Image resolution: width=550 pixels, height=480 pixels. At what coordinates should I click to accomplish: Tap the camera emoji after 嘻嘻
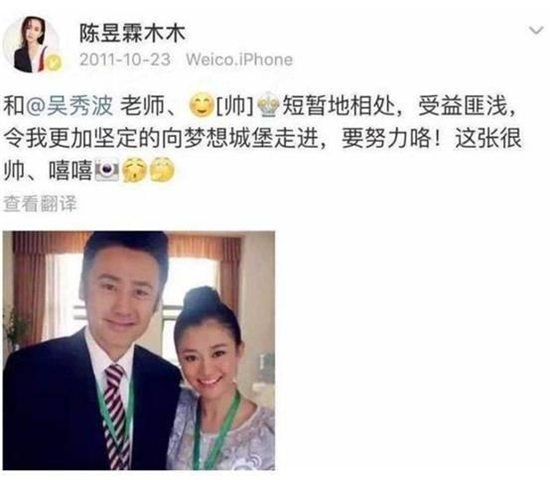click(x=107, y=170)
